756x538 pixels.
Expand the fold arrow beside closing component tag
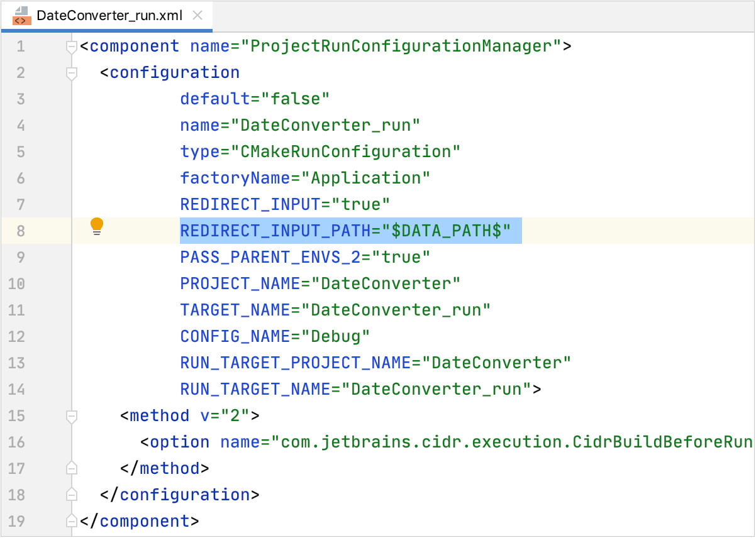(70, 520)
